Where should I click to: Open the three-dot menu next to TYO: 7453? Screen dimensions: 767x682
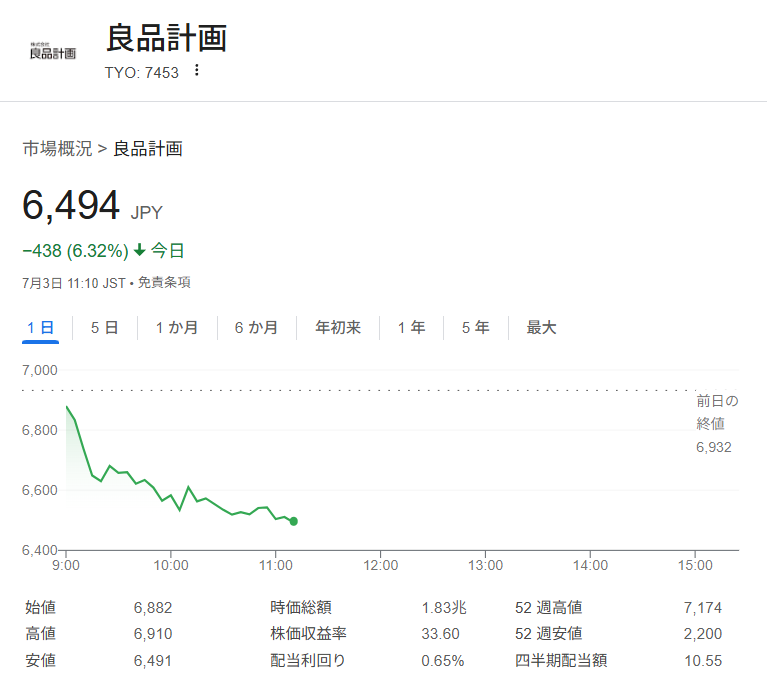click(x=197, y=70)
